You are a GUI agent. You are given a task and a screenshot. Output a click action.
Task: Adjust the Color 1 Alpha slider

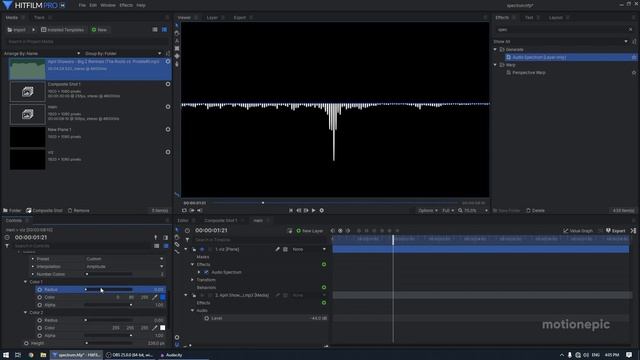[x=108, y=305]
